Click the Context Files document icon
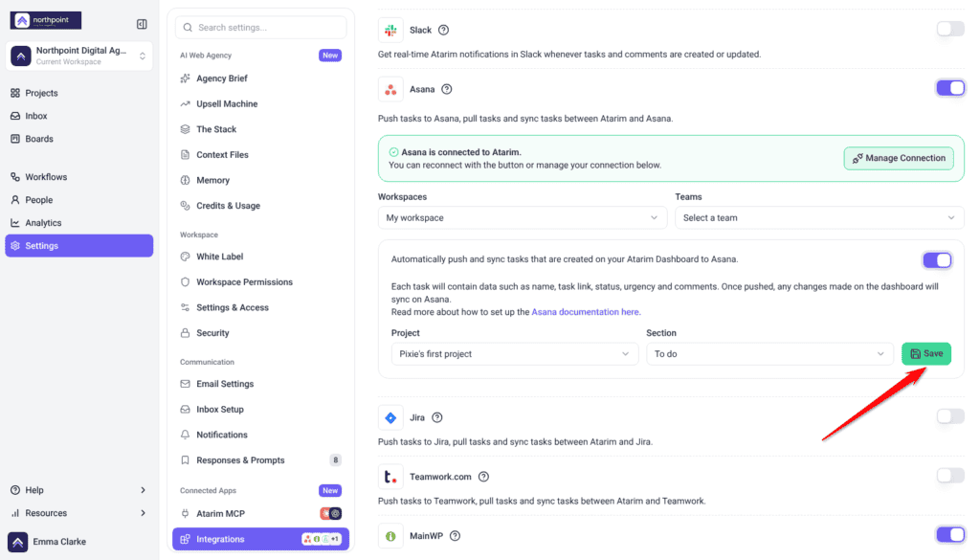Screen dimensions: 980x560 (185, 154)
